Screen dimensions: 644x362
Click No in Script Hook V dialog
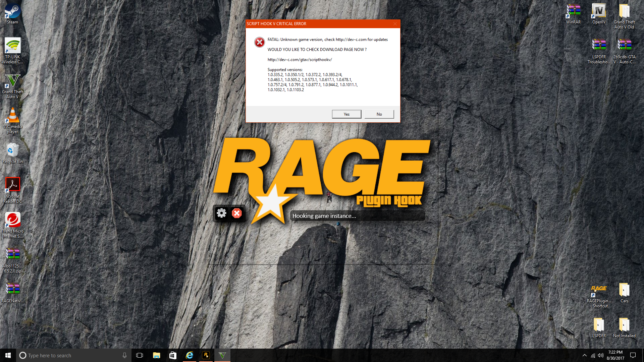[x=379, y=114]
